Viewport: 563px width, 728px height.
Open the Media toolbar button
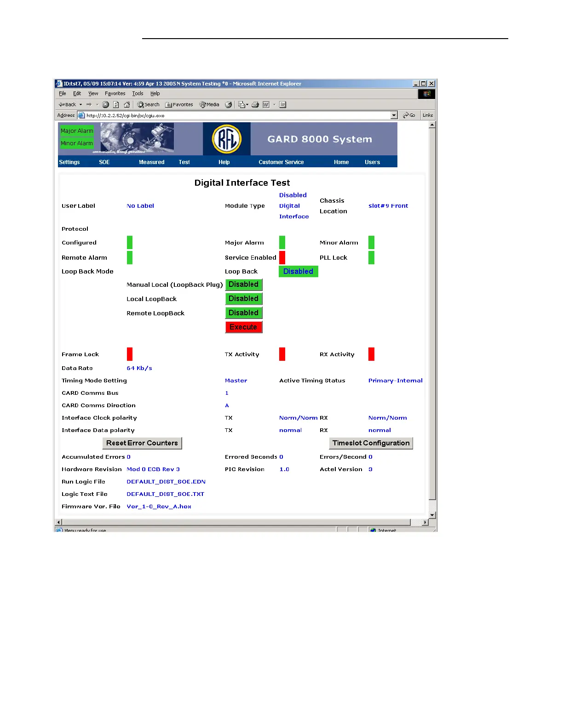pyautogui.click(x=209, y=105)
